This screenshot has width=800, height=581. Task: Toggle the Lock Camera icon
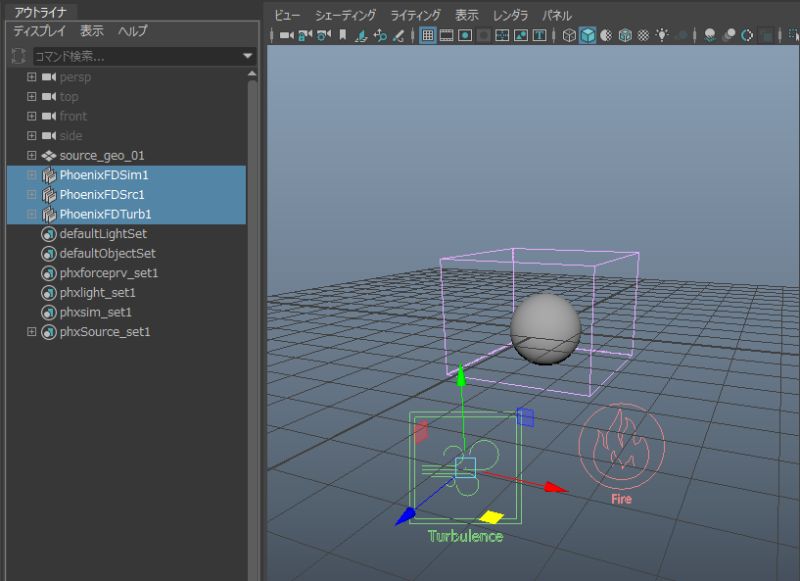tap(305, 35)
